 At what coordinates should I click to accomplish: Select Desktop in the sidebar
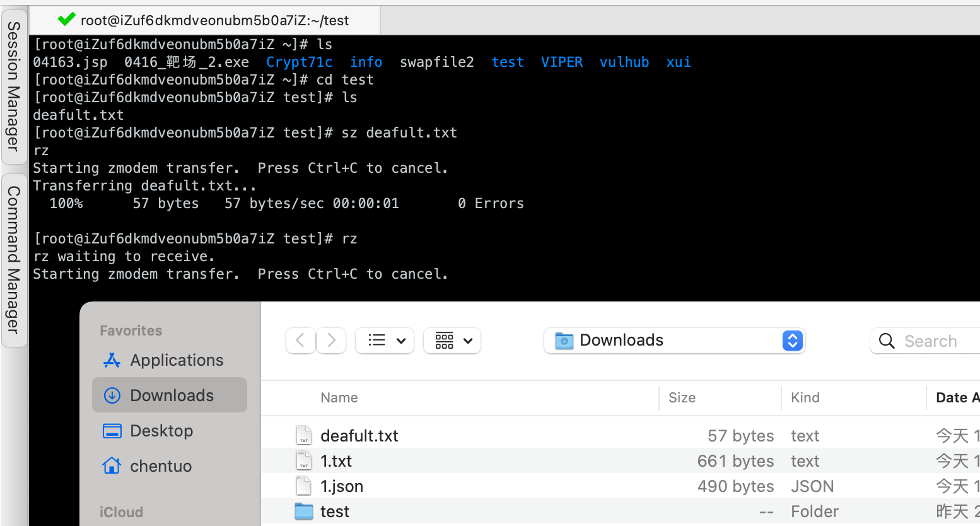[x=161, y=431]
